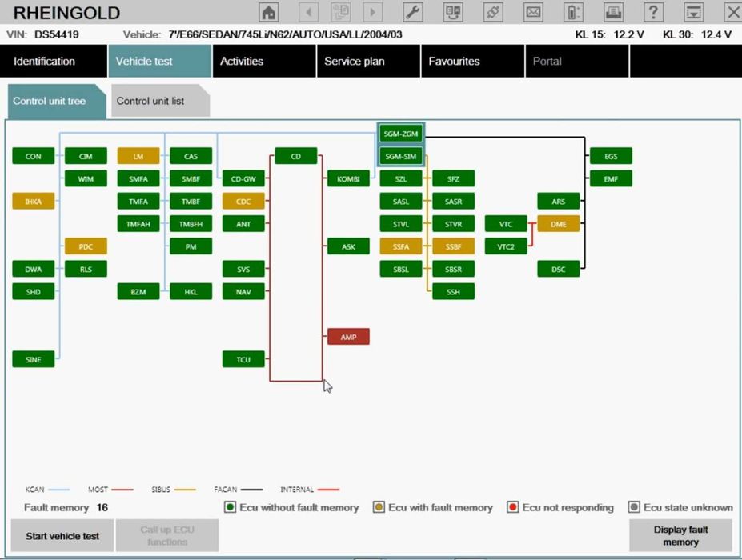Click Start vehicle test button

(62, 535)
